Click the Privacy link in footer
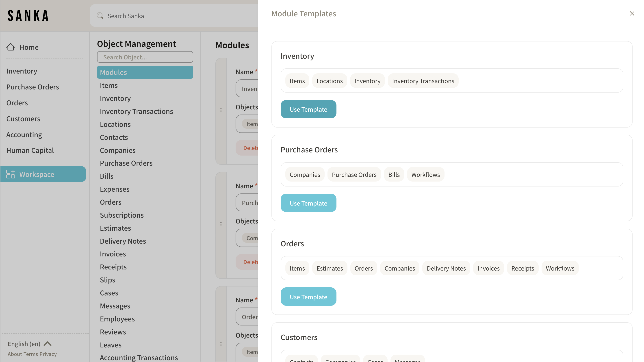644x362 pixels. click(48, 354)
